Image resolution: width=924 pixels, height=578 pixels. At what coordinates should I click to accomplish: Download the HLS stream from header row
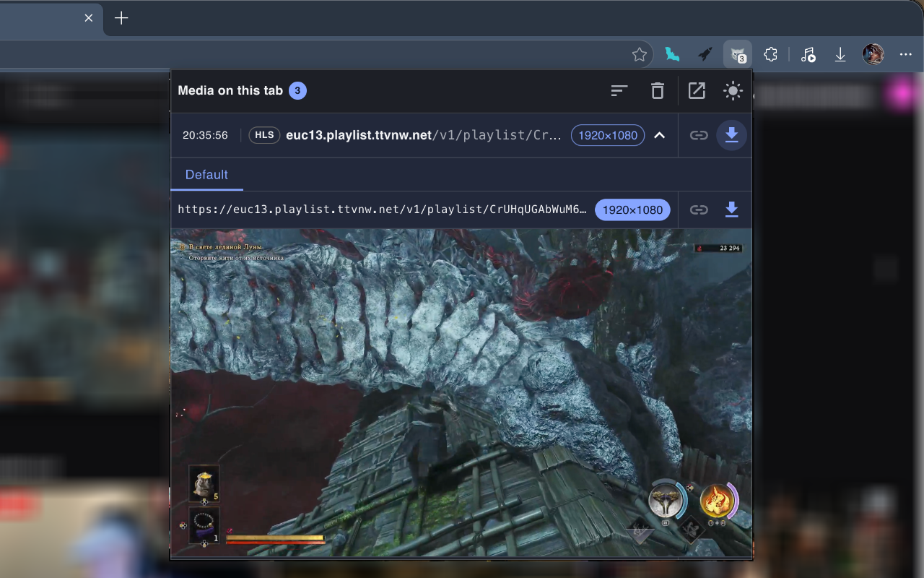[x=731, y=135]
